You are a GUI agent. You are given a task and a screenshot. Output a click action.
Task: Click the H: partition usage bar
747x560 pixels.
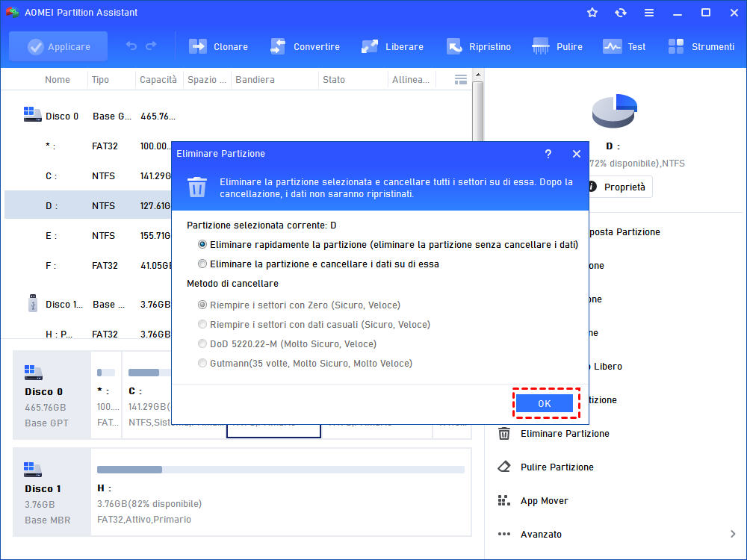281,470
